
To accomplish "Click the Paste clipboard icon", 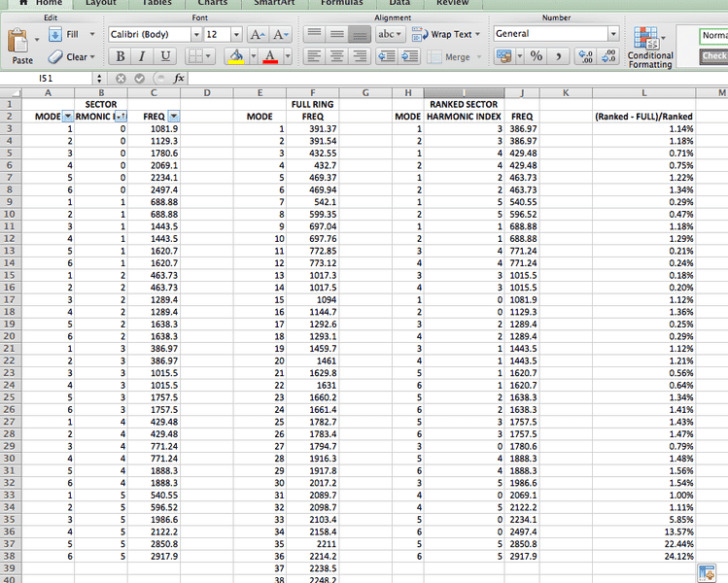I will tap(21, 42).
